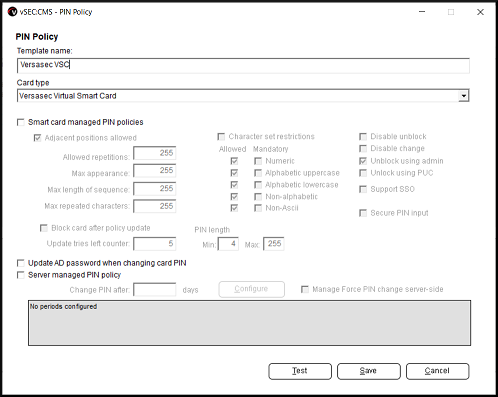Click the Allowed repetitions value field
The width and height of the screenshot is (498, 397).
[155, 153]
